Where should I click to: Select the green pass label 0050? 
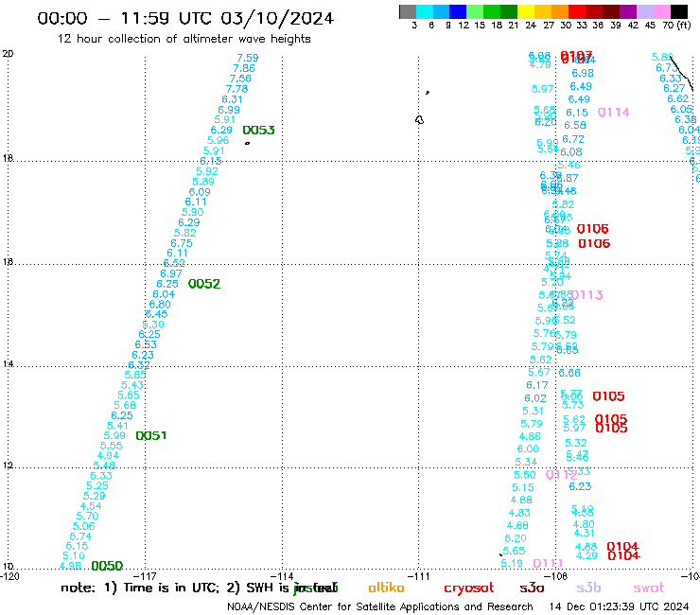[x=107, y=566]
